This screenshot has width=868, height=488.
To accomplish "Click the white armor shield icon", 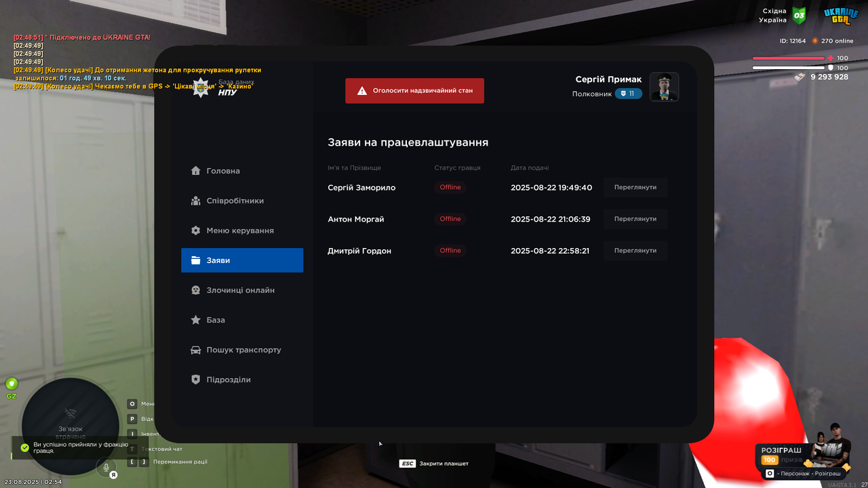I will tap(831, 68).
